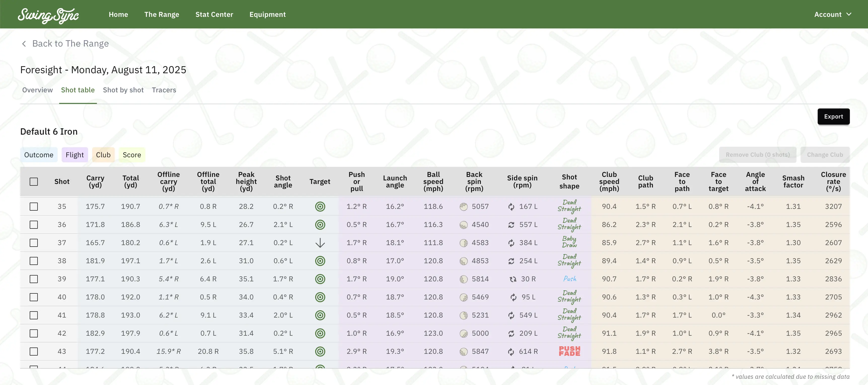Open Stat Center from the navigation bar
Screen dimensions: 868x385
pos(214,15)
